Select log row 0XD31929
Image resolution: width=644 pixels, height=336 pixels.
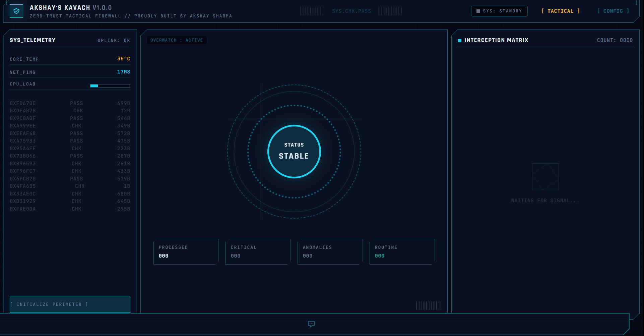pyautogui.click(x=70, y=201)
